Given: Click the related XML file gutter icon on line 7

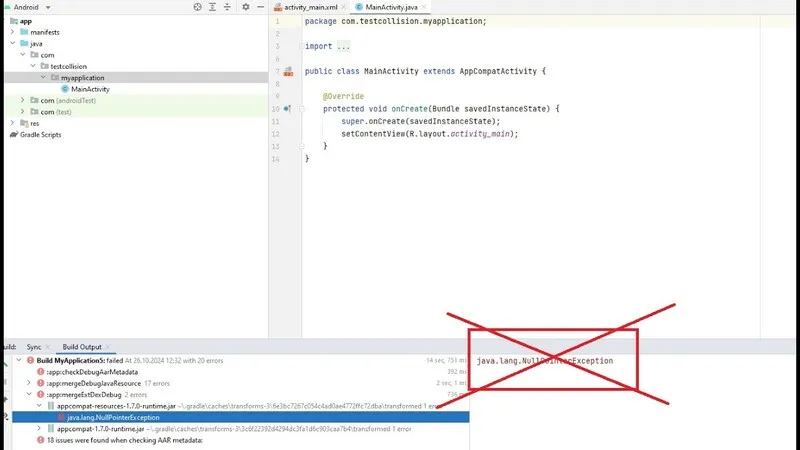Looking at the screenshot, I should (287, 72).
